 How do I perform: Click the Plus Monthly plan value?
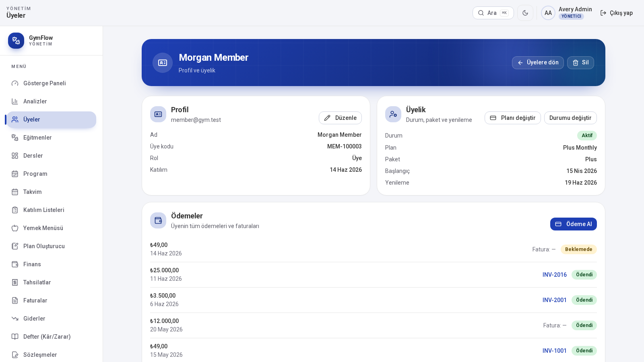tap(580, 148)
